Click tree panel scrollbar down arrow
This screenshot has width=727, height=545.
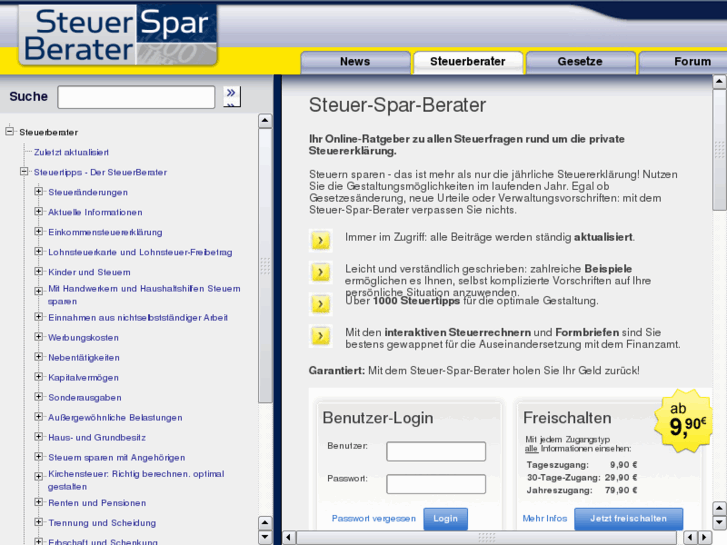265,537
